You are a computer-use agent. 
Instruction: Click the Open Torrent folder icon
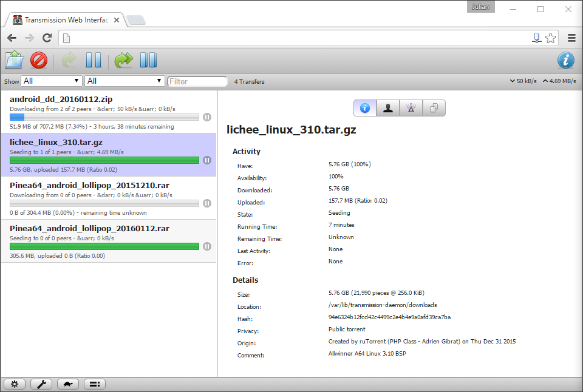point(15,60)
